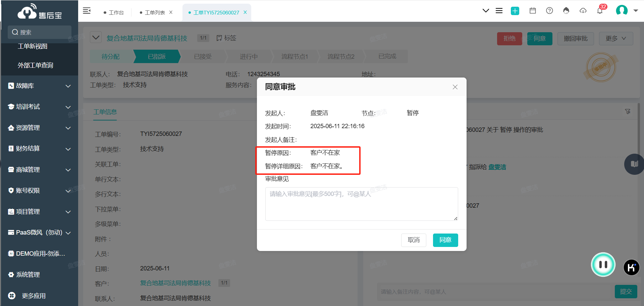This screenshot has height=306, width=644.
Task: Select the 流程节点2 status step
Action: tap(341, 56)
